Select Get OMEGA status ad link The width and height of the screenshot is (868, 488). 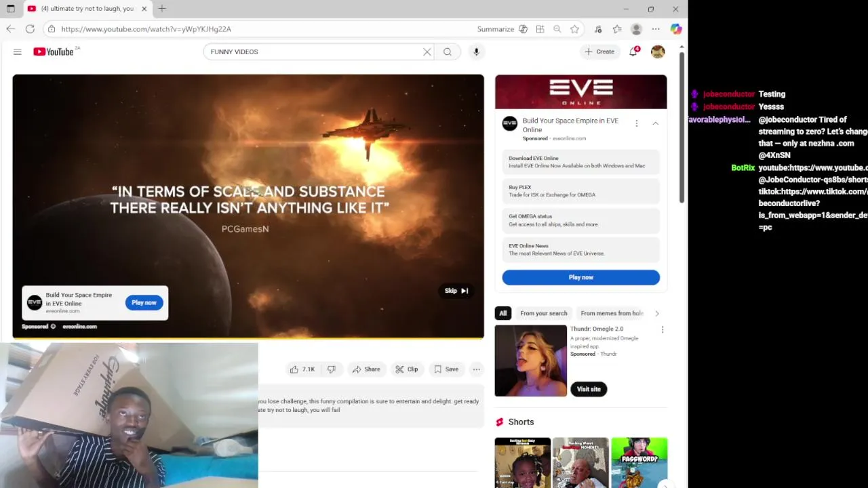[580, 220]
